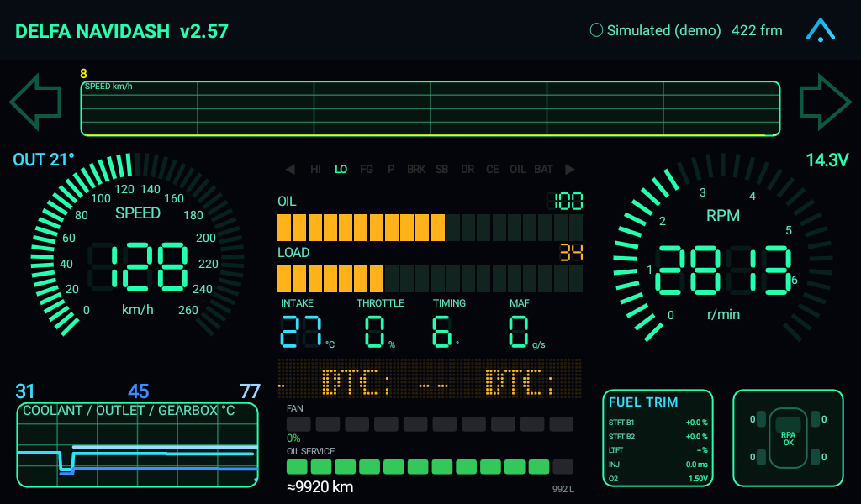Click the FAN level segment bar
This screenshot has height=504, width=861.
[x=430, y=424]
